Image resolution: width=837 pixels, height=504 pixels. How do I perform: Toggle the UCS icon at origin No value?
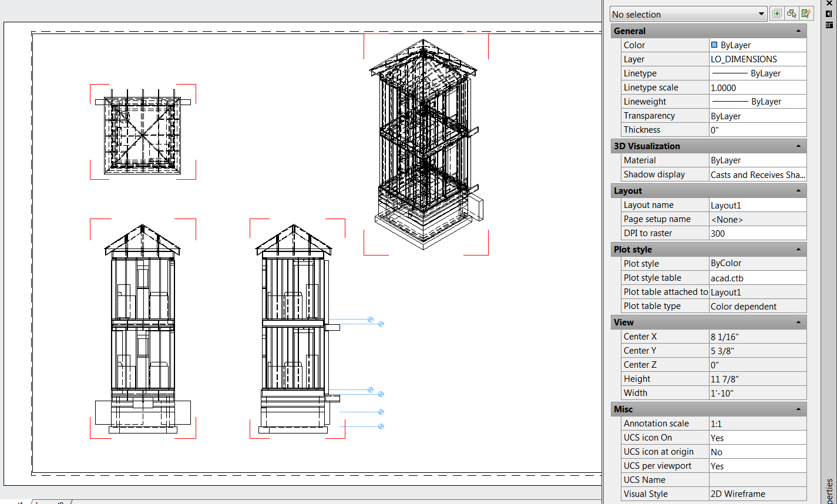coord(758,452)
